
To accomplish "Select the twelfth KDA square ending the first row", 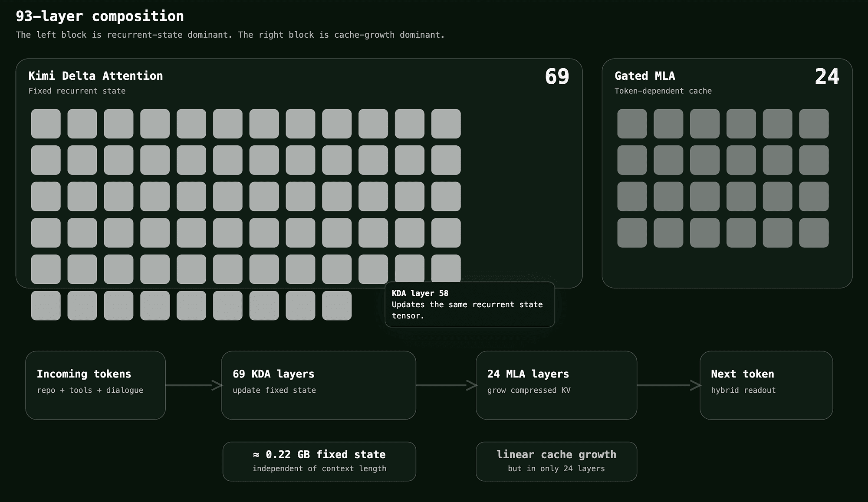I will (446, 124).
